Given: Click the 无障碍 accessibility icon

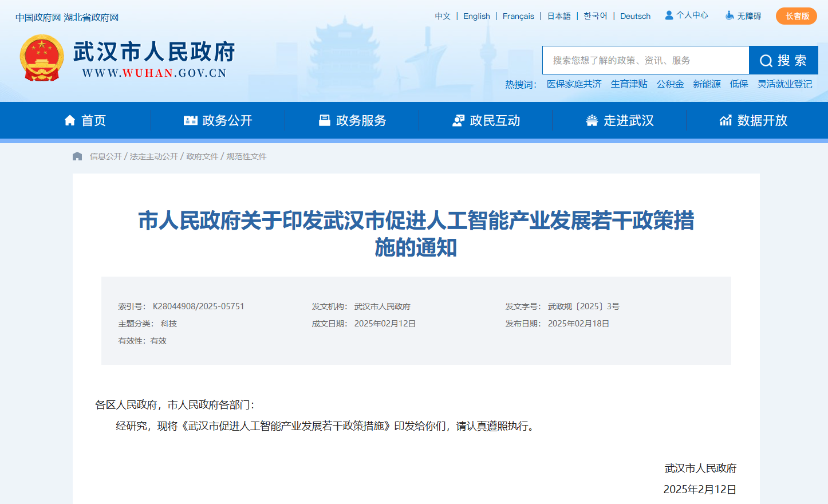Looking at the screenshot, I should [730, 15].
